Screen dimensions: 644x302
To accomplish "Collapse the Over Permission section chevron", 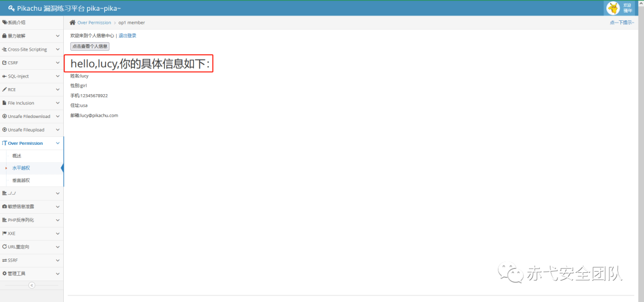I will (x=57, y=143).
